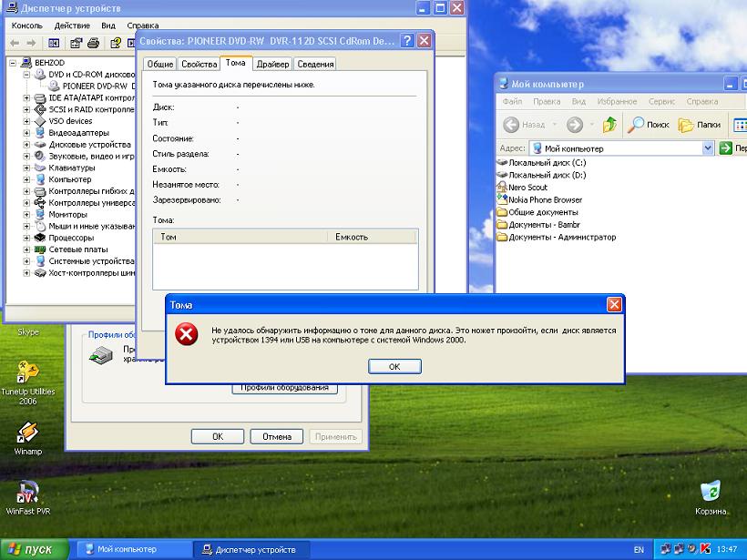Click the 13:47 clock in system tray

pyautogui.click(x=728, y=549)
